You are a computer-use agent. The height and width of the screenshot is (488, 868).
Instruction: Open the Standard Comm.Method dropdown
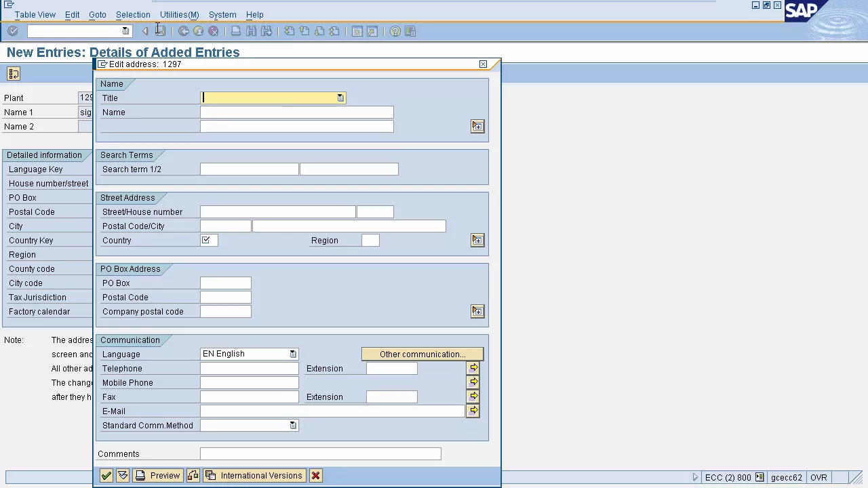293,425
